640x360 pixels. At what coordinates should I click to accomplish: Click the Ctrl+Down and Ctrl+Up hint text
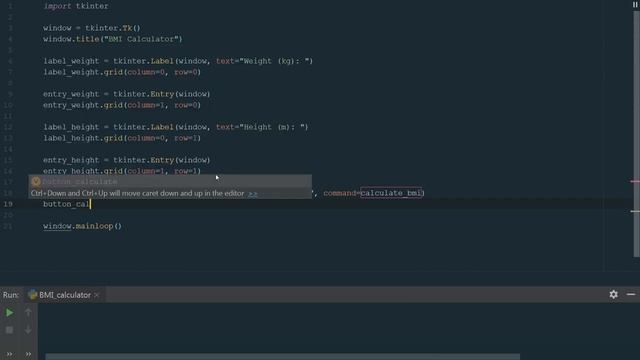click(138, 193)
